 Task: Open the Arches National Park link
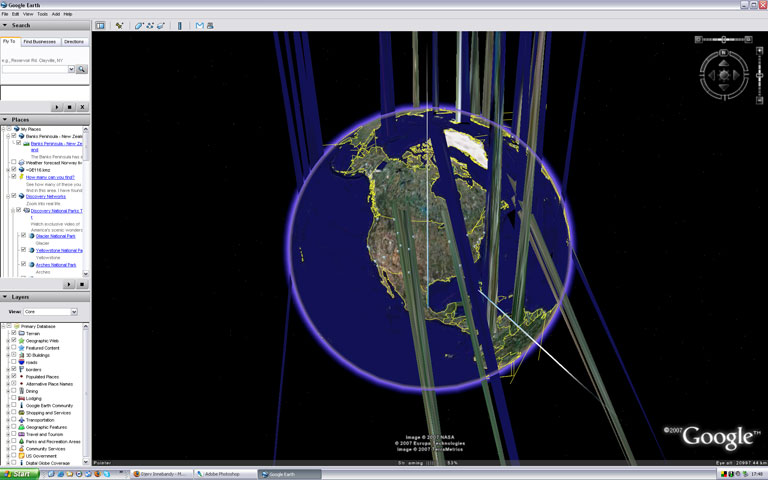[x=56, y=264]
